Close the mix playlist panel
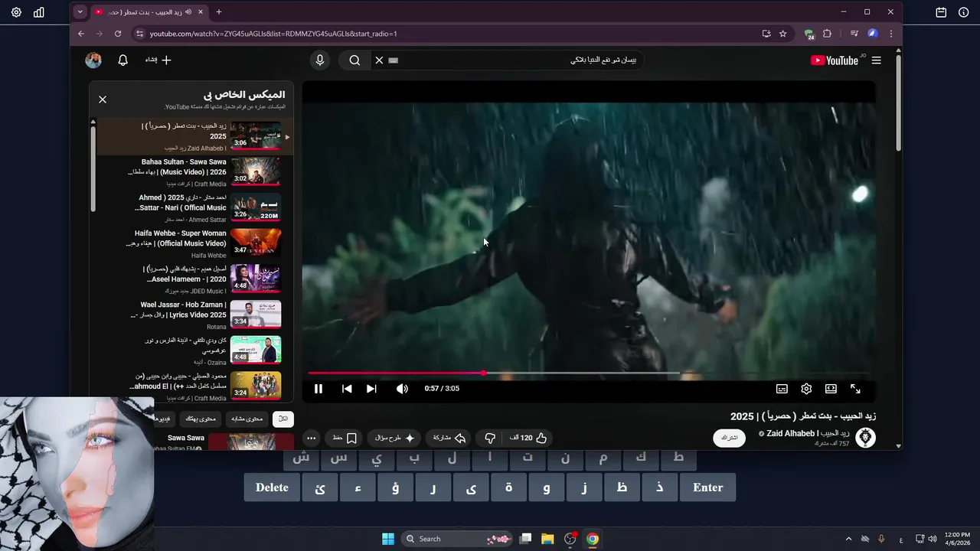This screenshot has height=551, width=980. click(103, 99)
